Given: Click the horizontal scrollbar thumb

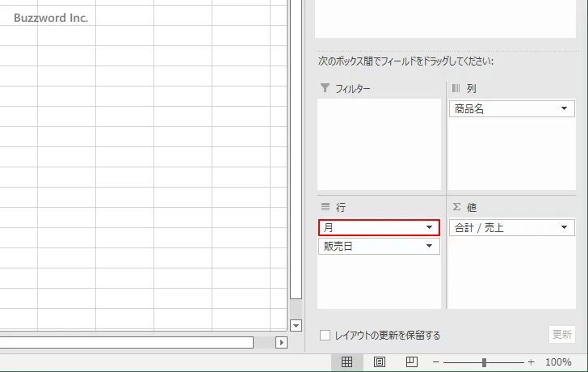Looking at the screenshot, I should point(126,342).
